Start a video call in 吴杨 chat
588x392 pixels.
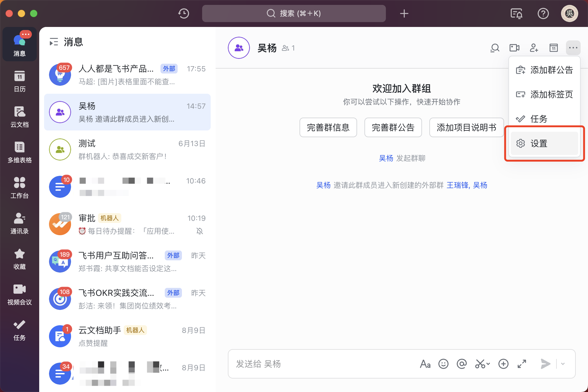514,48
